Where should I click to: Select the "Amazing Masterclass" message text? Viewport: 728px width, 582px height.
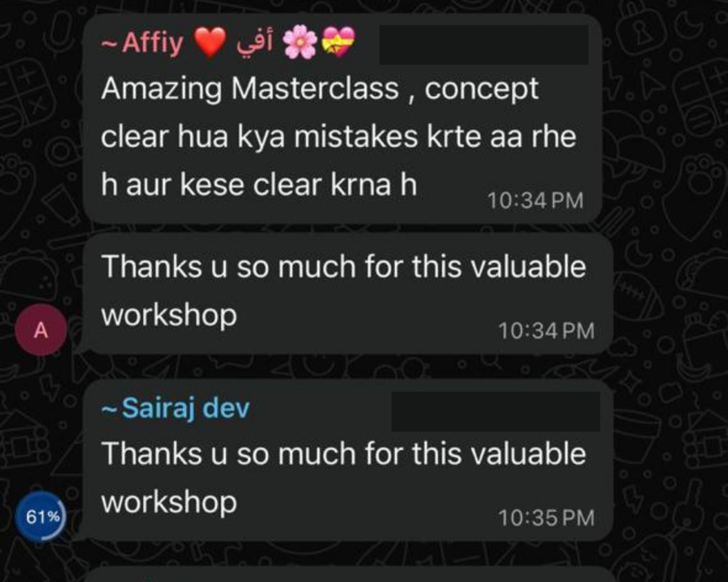click(x=338, y=136)
